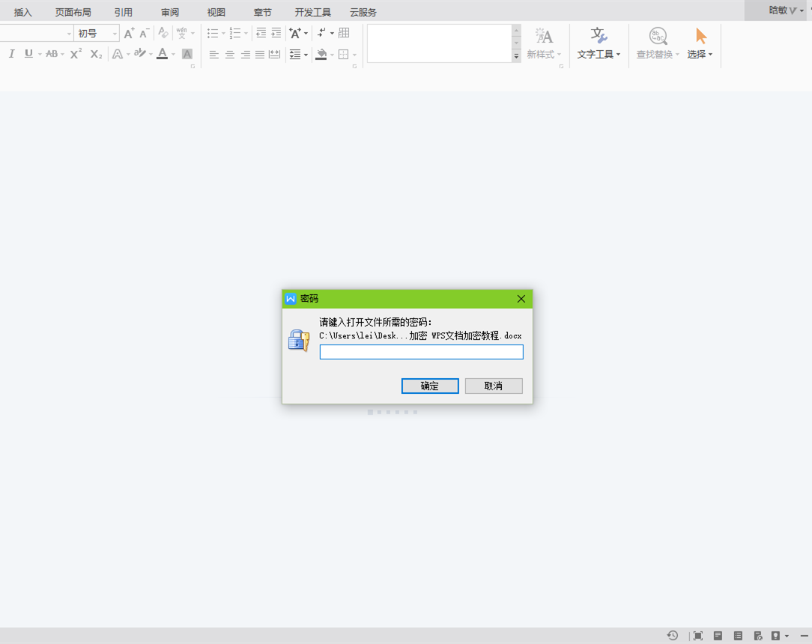Apply distributed alignment
This screenshot has height=644, width=812.
click(x=275, y=54)
